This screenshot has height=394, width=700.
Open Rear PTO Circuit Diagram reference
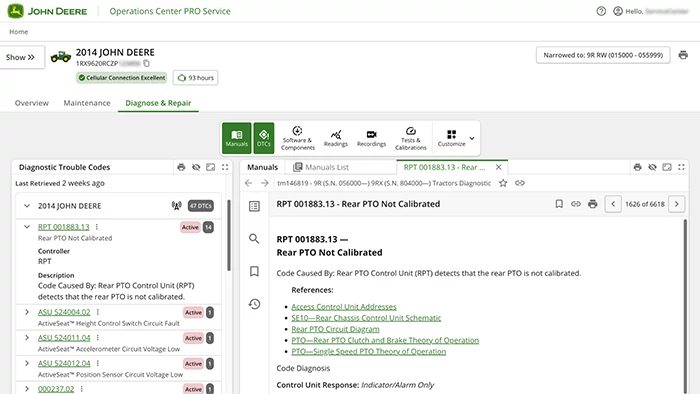click(x=335, y=329)
